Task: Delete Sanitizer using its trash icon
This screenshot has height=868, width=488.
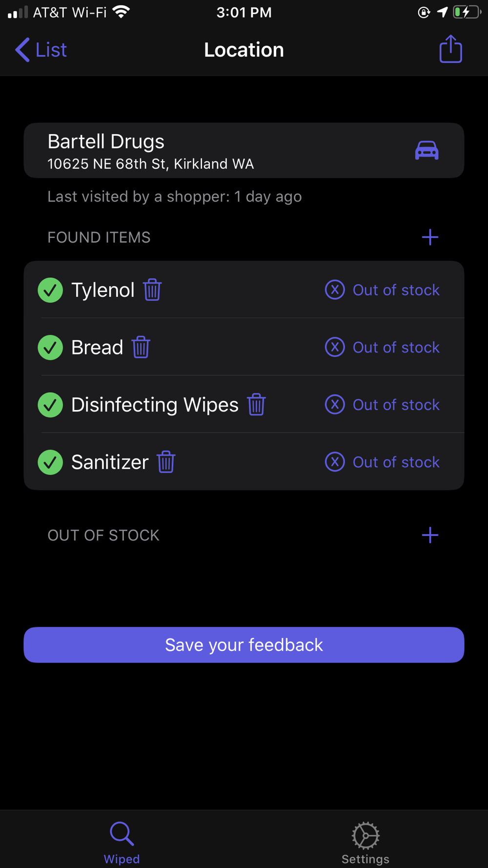Action: 166,462
